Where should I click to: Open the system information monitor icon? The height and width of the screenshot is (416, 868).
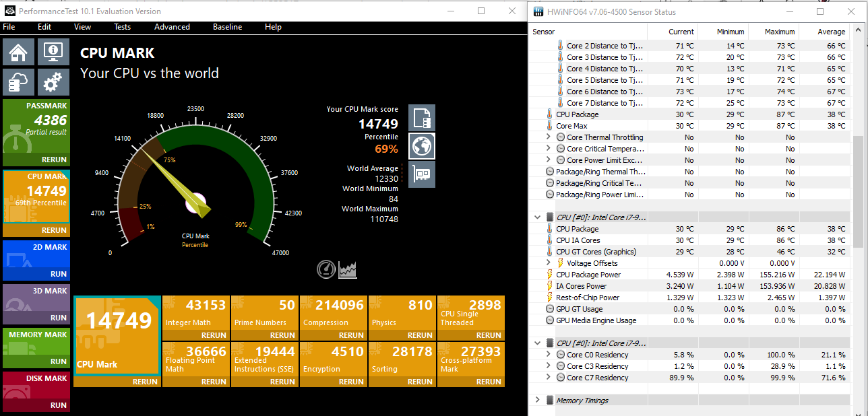(53, 52)
